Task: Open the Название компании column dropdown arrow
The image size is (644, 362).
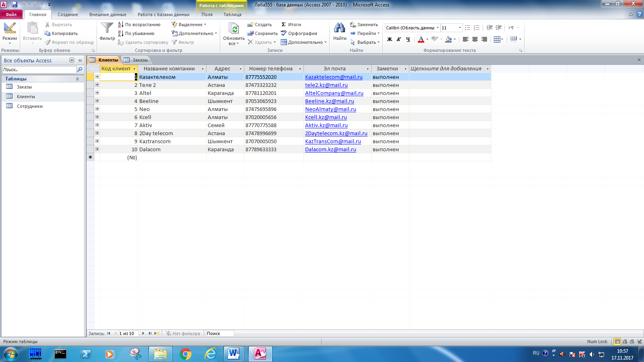Action: coord(202,69)
